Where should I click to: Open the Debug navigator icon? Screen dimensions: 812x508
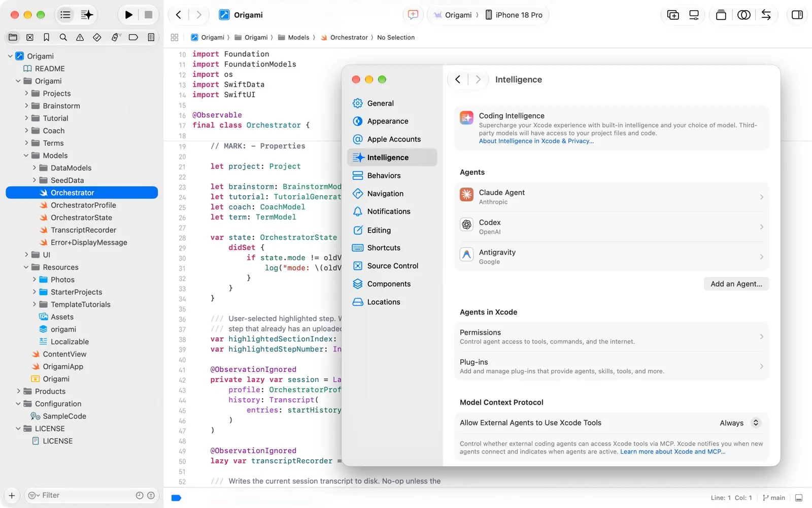point(116,37)
